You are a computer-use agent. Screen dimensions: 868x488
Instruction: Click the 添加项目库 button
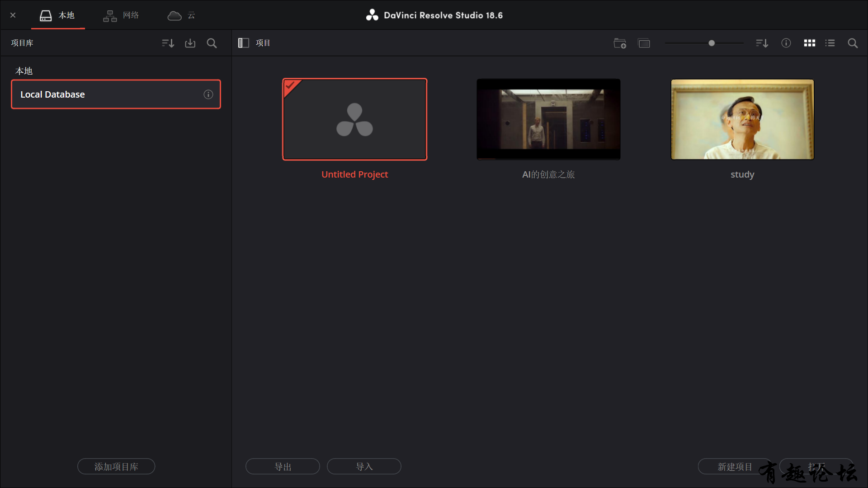tap(116, 466)
